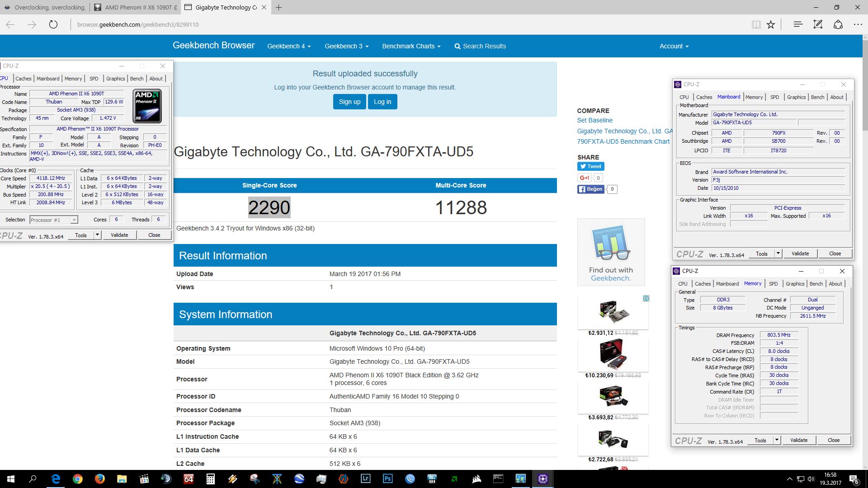Open Photoshop from taskbar
The image size is (868, 488).
click(387, 479)
